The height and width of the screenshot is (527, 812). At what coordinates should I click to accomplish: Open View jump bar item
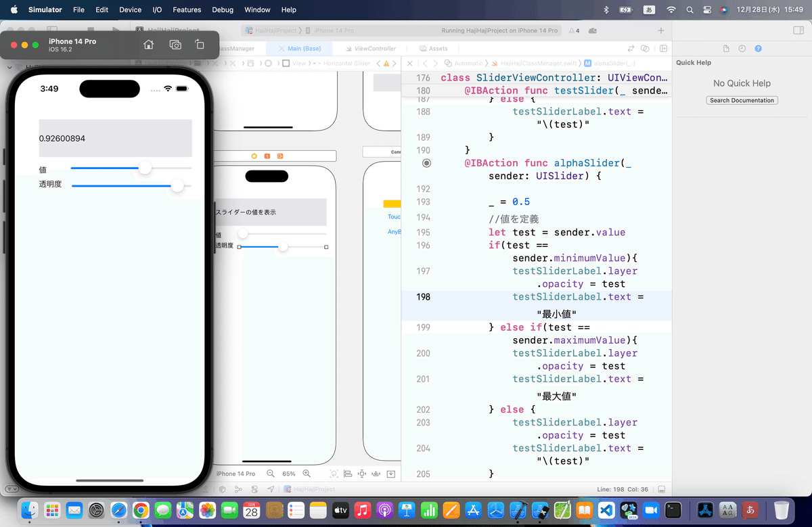pos(294,63)
